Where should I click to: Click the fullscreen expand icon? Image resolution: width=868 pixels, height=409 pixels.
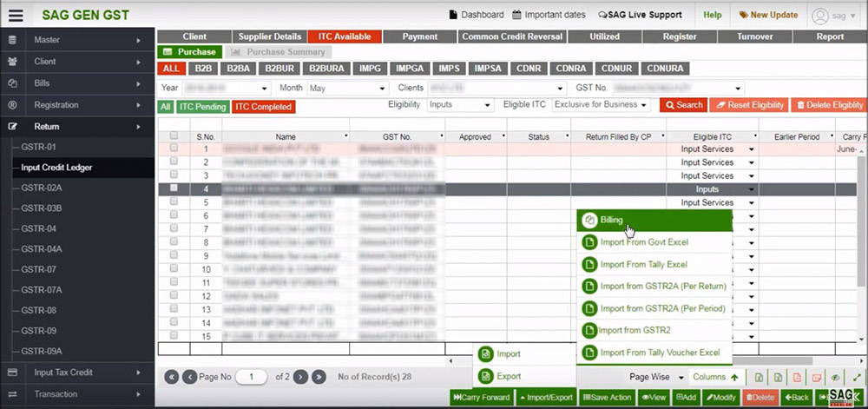pos(856,378)
